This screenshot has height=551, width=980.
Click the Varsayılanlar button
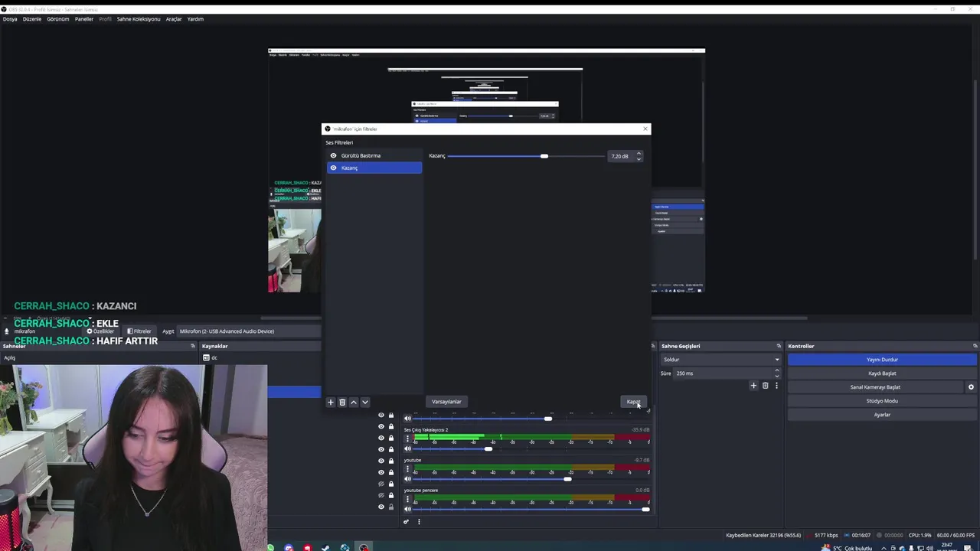coord(446,402)
